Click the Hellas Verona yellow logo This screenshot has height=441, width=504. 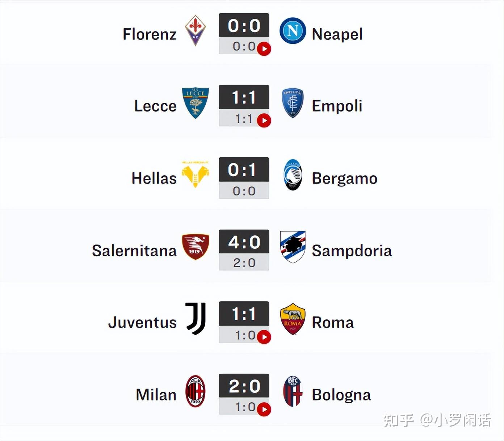[196, 175]
